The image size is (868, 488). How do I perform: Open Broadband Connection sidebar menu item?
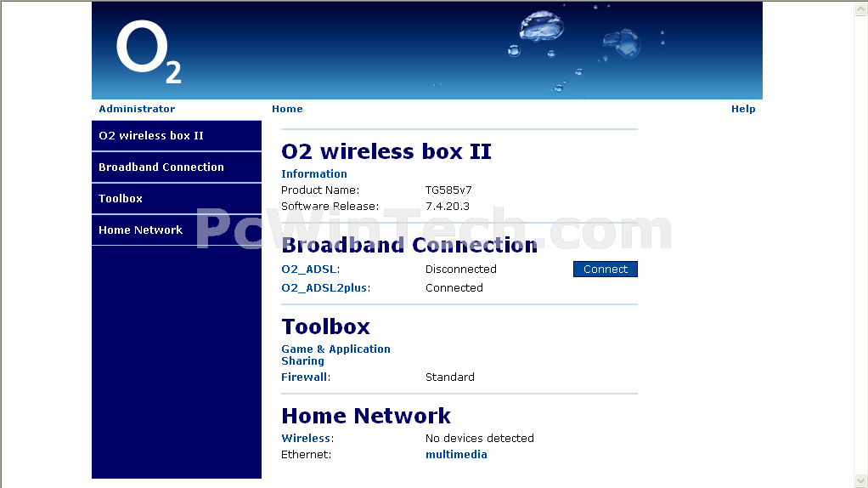pos(177,167)
